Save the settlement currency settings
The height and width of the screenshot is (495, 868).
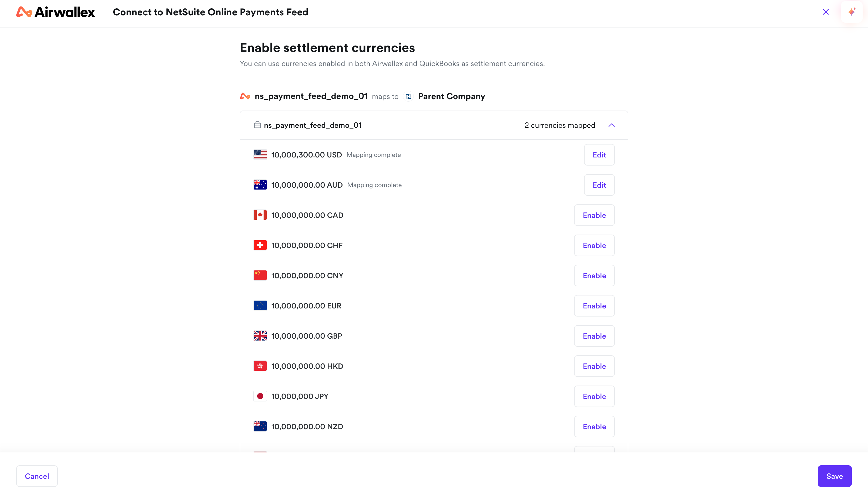(x=834, y=476)
